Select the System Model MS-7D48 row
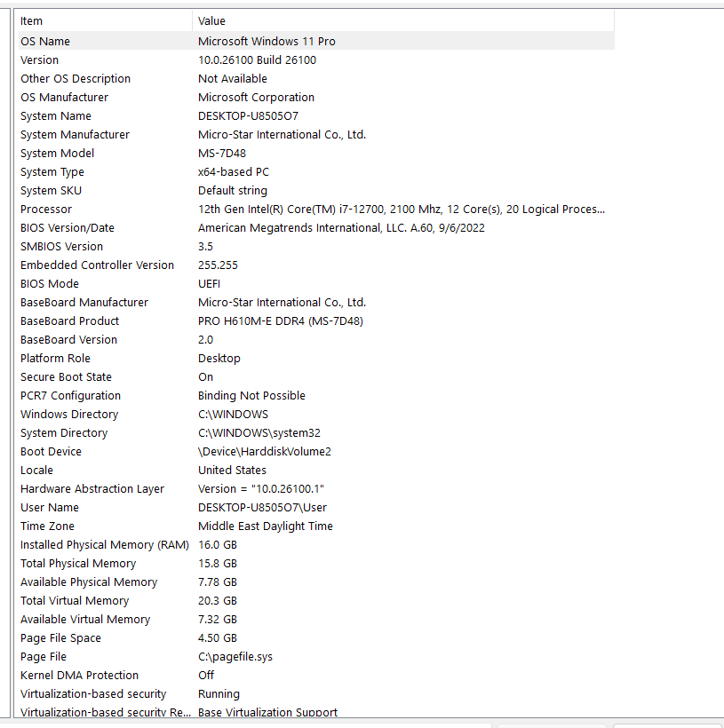724x728 pixels. pos(316,154)
